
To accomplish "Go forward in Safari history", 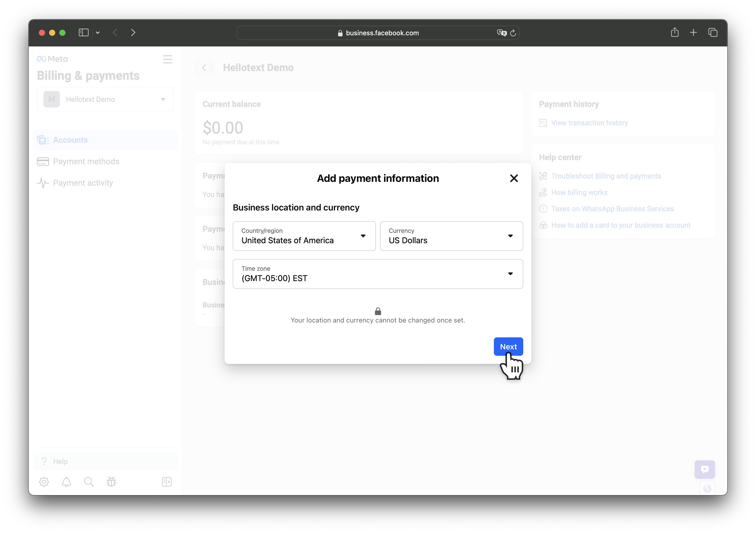I will (x=133, y=32).
